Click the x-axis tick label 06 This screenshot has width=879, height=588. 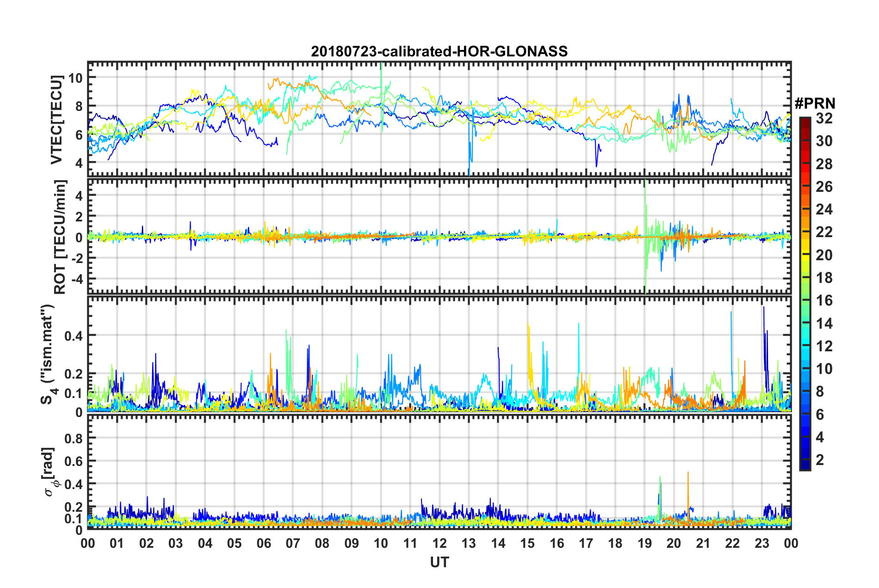(264, 543)
